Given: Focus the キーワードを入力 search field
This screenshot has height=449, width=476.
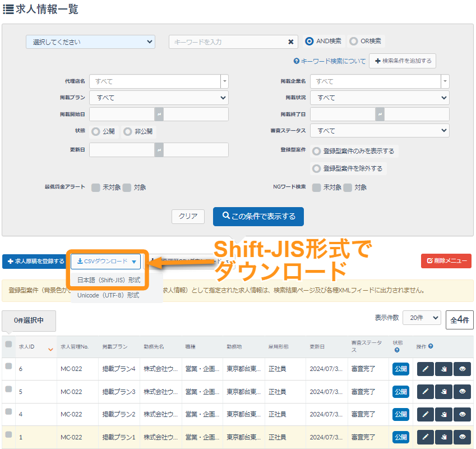Looking at the screenshot, I should click(233, 42).
